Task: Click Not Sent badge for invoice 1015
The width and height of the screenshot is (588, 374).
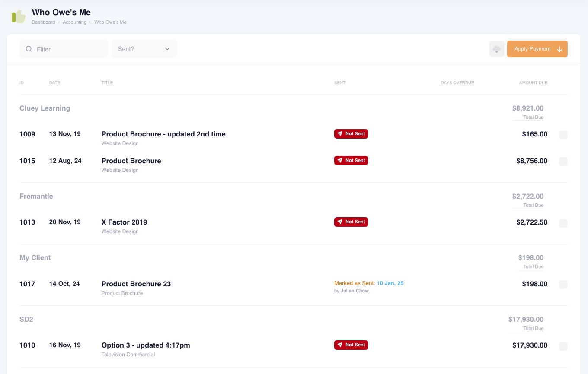Action: [x=351, y=161]
